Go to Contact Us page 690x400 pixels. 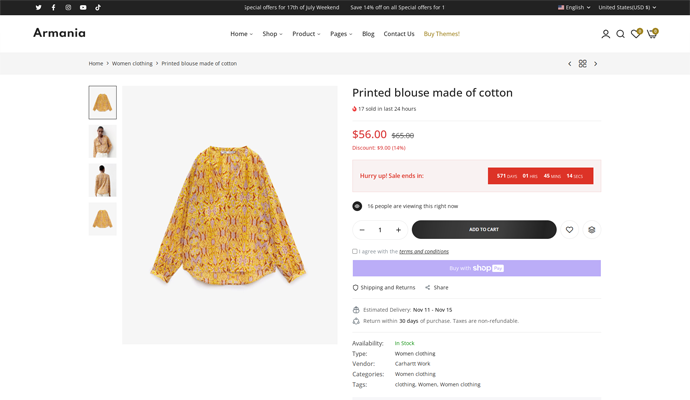[x=399, y=34]
